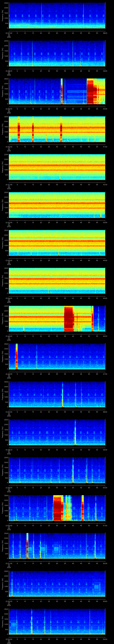Viewport: 114px width, 644px height.
Task: Click the 22:49:00 start time label
Action: click(9, 488)
